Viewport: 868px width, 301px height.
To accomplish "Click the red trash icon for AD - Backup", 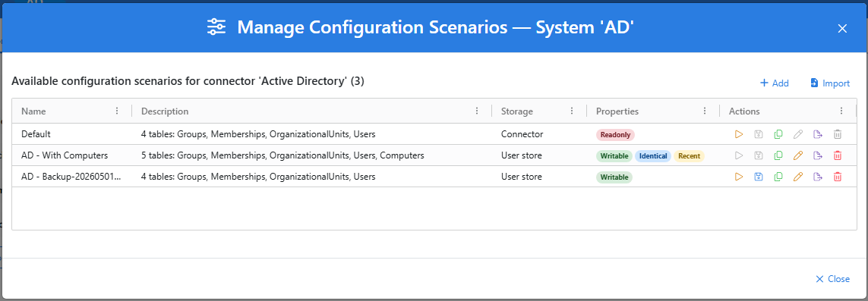I will [x=838, y=177].
